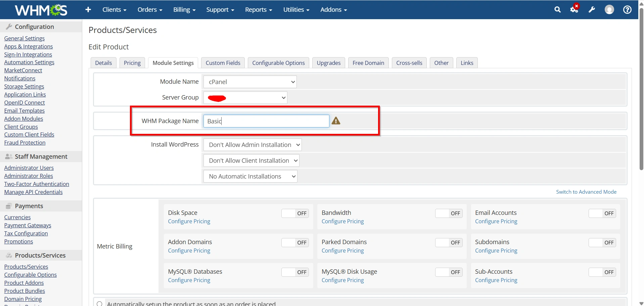Open the Server Group dropdown
Viewport: 644px width, 306px height.
[245, 98]
